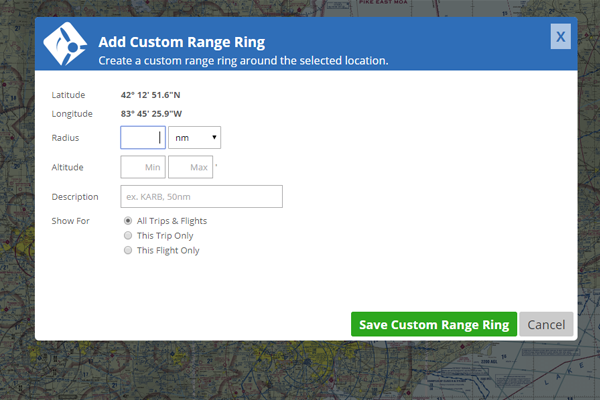The height and width of the screenshot is (400, 600).
Task: Click the Altitude field label
Action: coord(68,167)
